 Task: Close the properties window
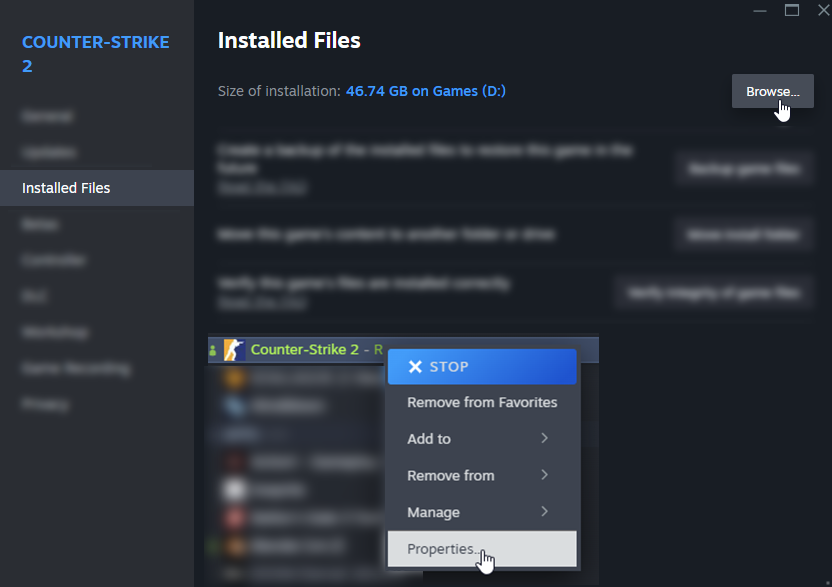[x=823, y=10]
